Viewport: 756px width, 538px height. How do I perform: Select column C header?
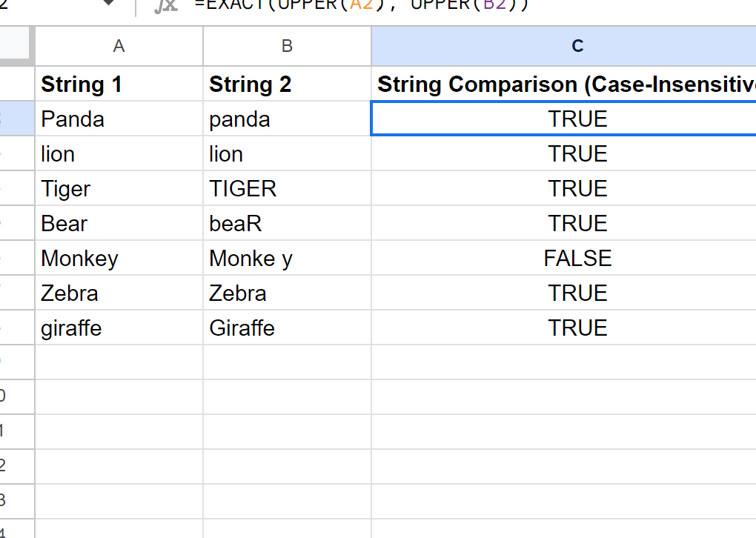pyautogui.click(x=577, y=46)
